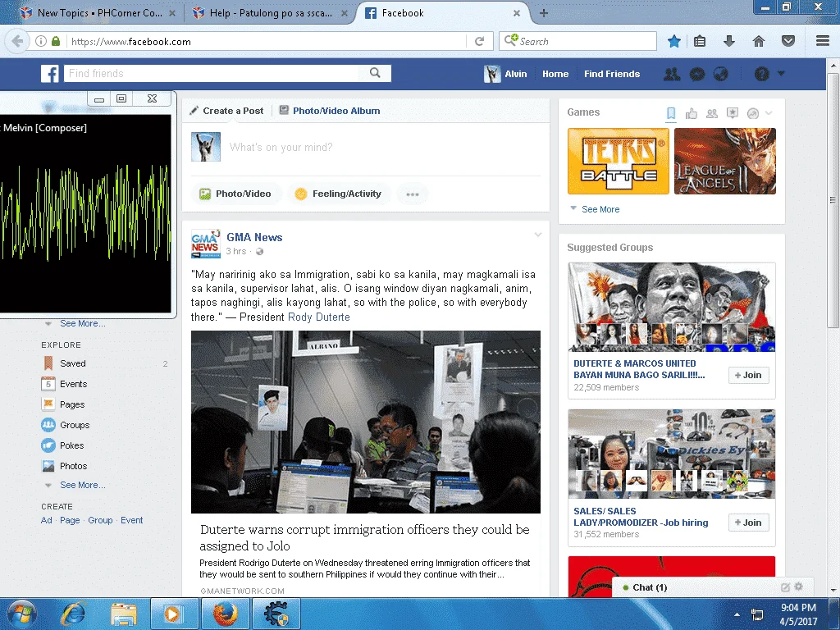The image size is (840, 630).
Task: Open the GMA News page name link
Action: coord(254,237)
